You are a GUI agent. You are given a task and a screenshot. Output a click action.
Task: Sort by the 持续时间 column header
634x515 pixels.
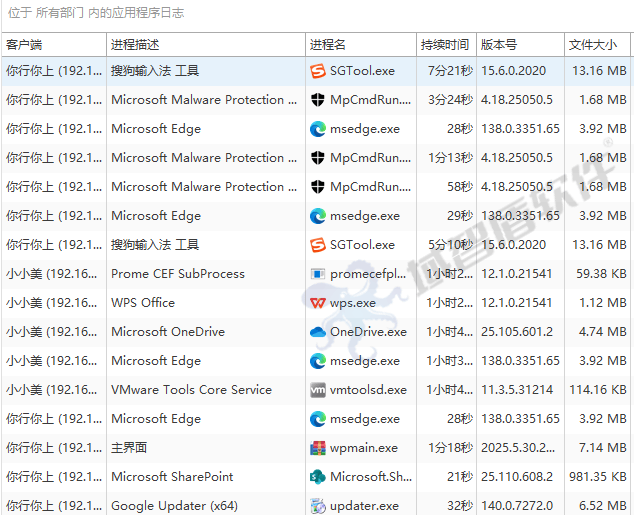445,45
